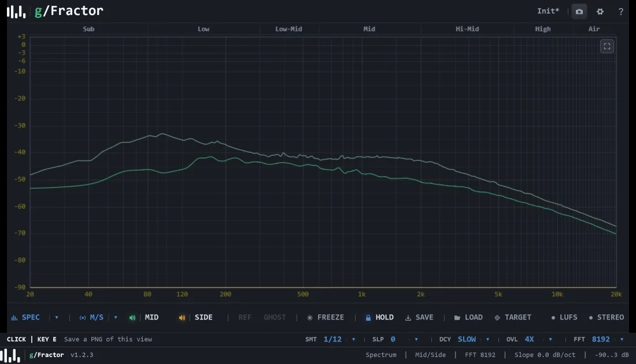636x364 pixels.
Task: Click the HOLD lock icon
Action: [368, 318]
